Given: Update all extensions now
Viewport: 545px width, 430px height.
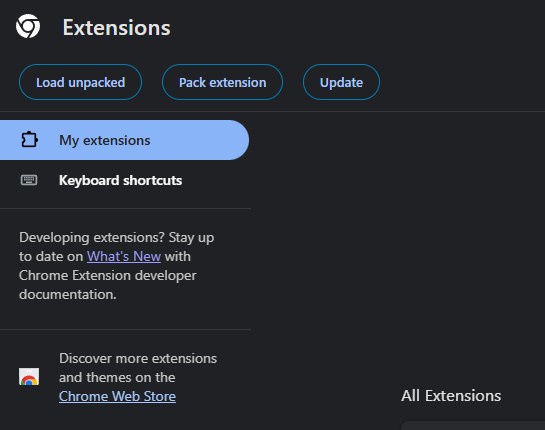Looking at the screenshot, I should [x=341, y=82].
